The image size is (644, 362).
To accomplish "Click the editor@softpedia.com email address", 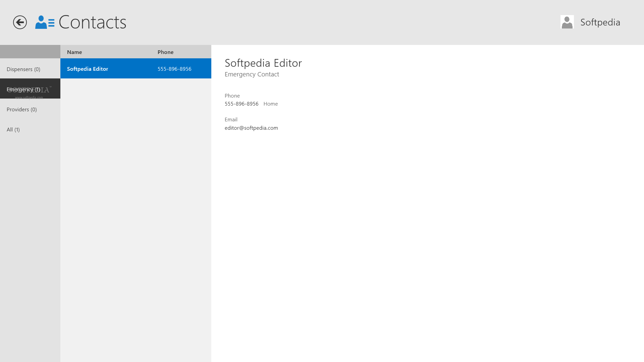I will point(251,128).
